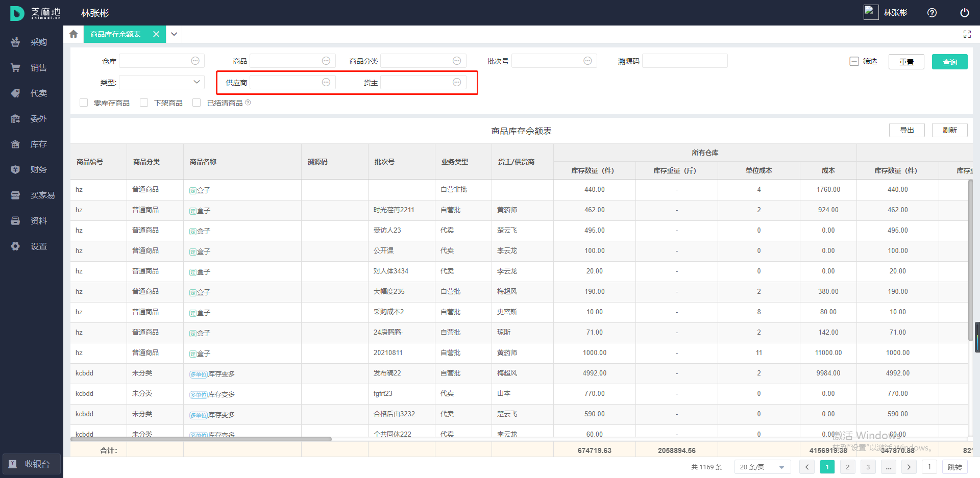Viewport: 980px width, 478px height.
Task: Collapse the 筛选 filter toggle
Action: [x=854, y=61]
